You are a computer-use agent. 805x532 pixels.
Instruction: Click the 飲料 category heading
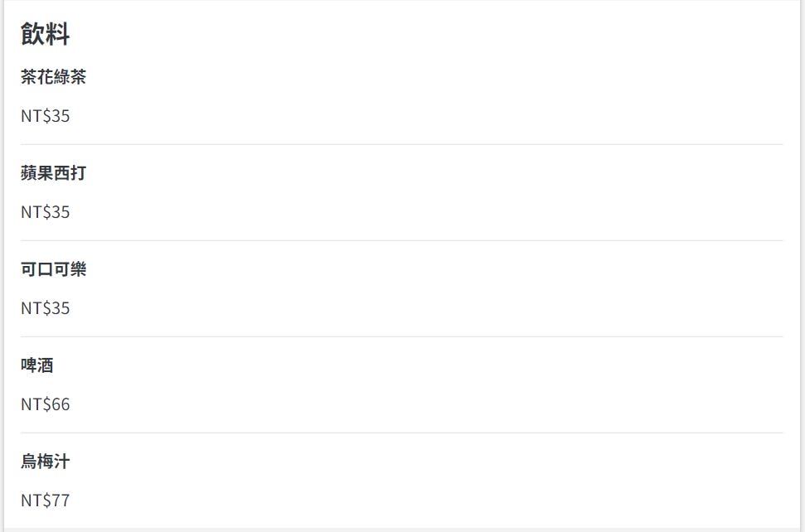(x=45, y=34)
